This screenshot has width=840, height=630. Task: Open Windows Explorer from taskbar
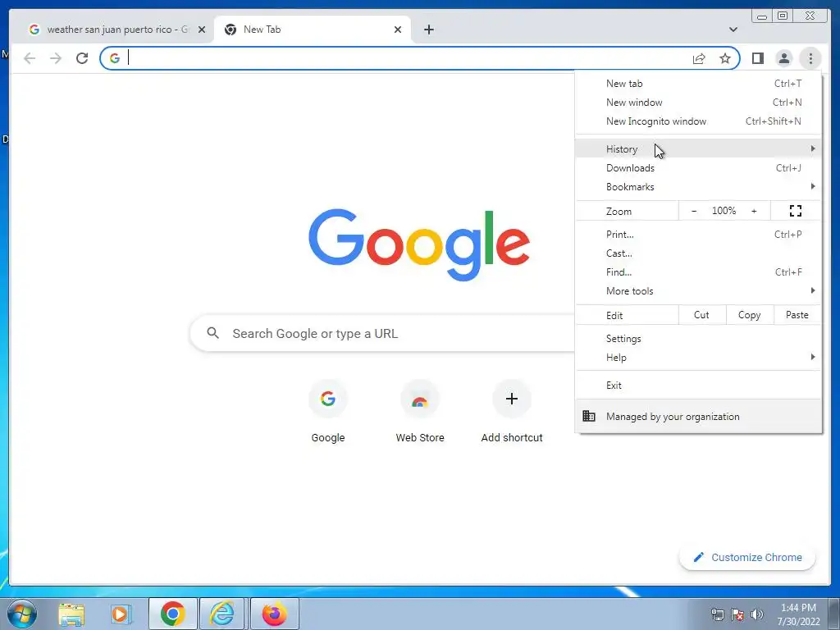[71, 614]
